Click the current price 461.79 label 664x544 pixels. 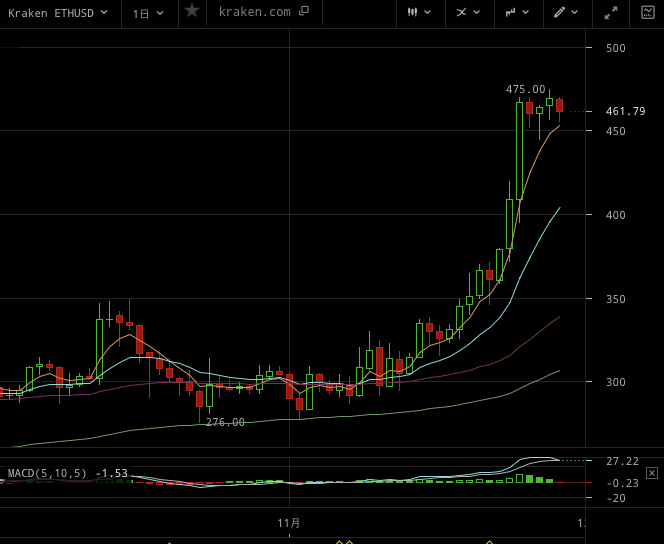pos(625,111)
